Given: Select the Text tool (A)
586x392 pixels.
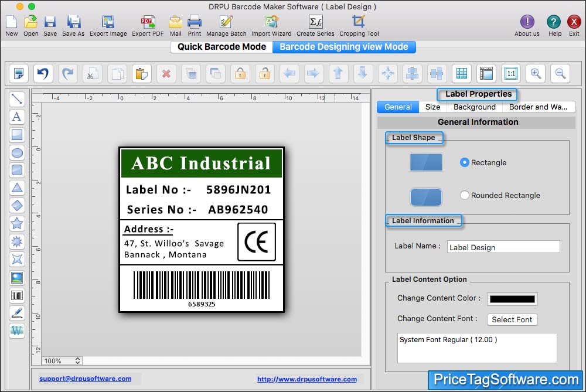Looking at the screenshot, I should point(17,117).
